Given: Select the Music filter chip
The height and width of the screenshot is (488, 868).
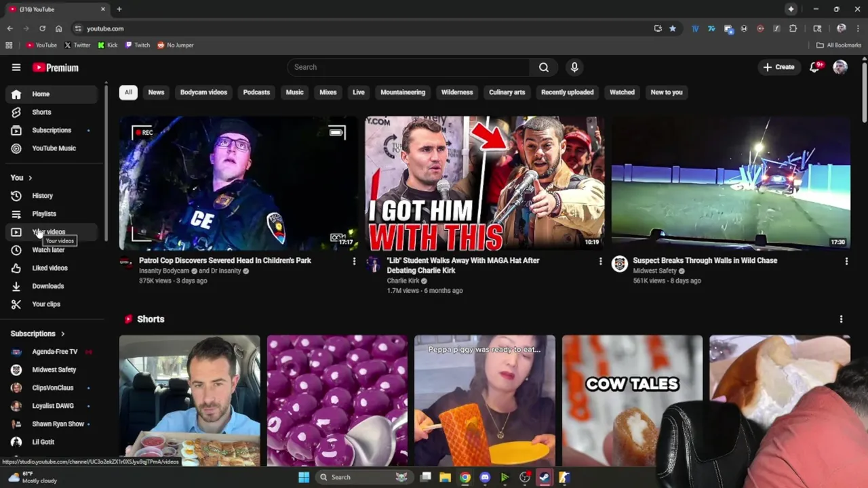Looking at the screenshot, I should [294, 92].
